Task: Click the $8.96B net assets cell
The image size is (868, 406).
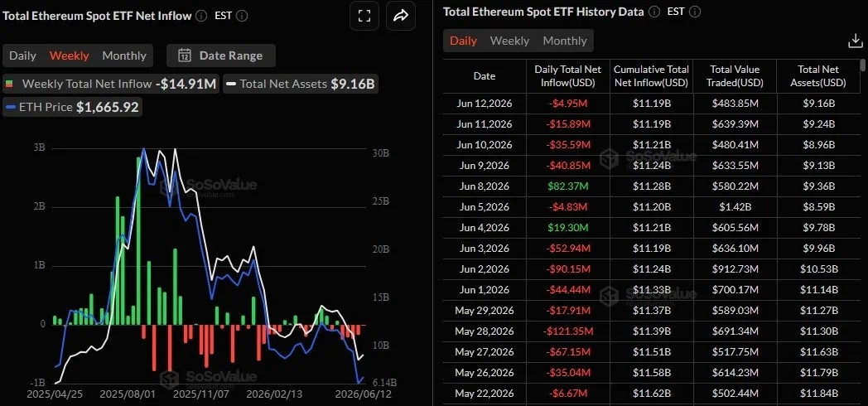Action: (818, 144)
